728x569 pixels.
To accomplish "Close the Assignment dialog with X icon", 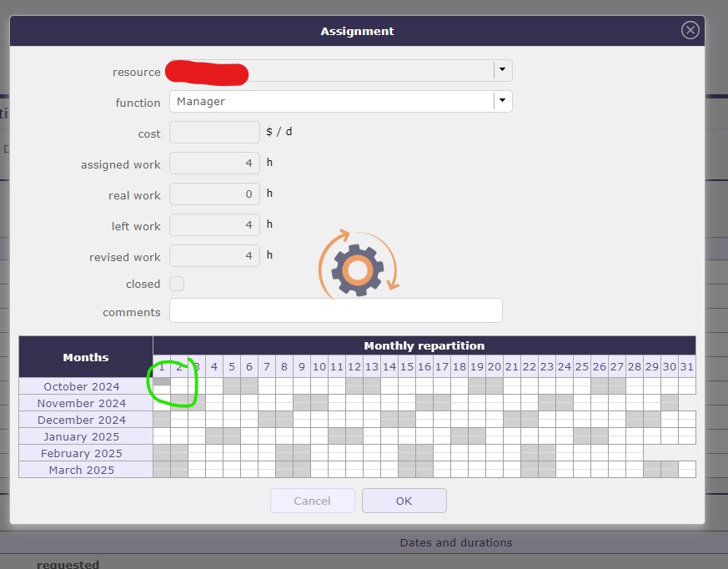I will coord(690,30).
